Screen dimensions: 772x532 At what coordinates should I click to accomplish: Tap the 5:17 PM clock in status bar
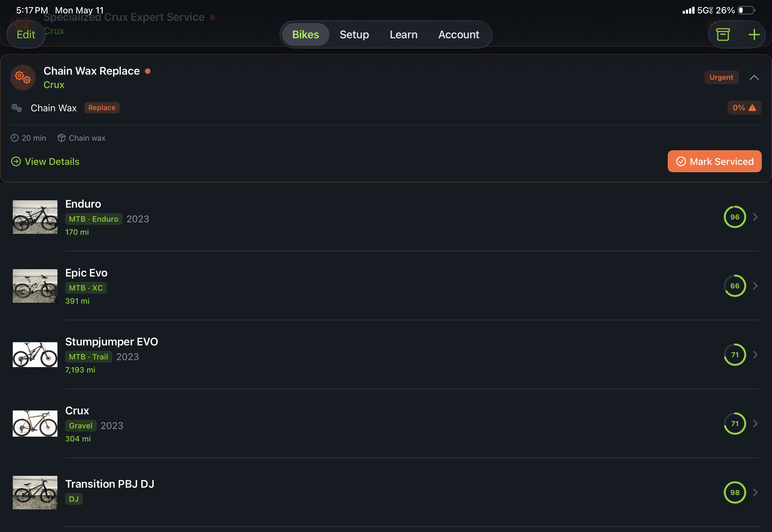[32, 10]
